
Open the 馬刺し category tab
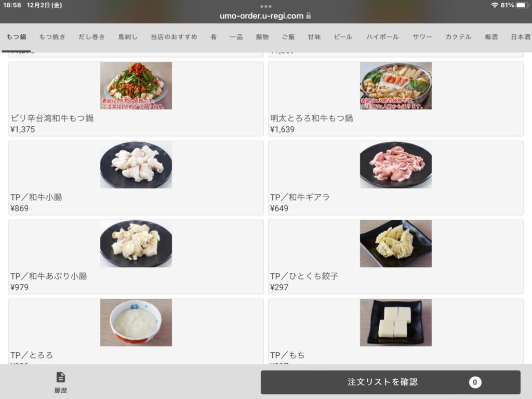(128, 37)
